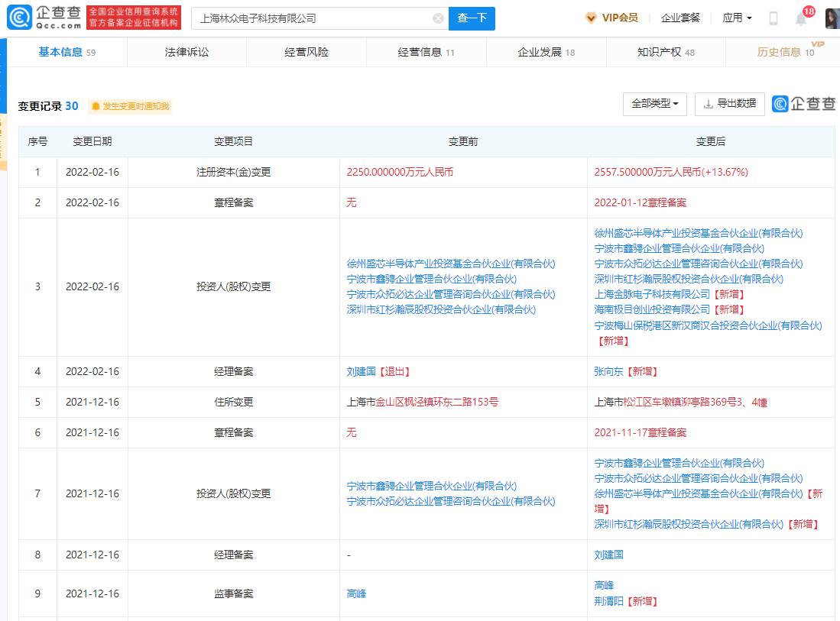Viewport: 840px width, 621px height.
Task: Expand the 应用 dropdown menu
Action: click(x=737, y=18)
